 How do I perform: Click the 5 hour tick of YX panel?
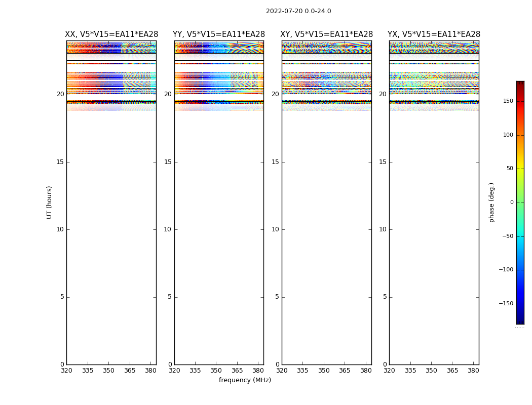click(385, 297)
